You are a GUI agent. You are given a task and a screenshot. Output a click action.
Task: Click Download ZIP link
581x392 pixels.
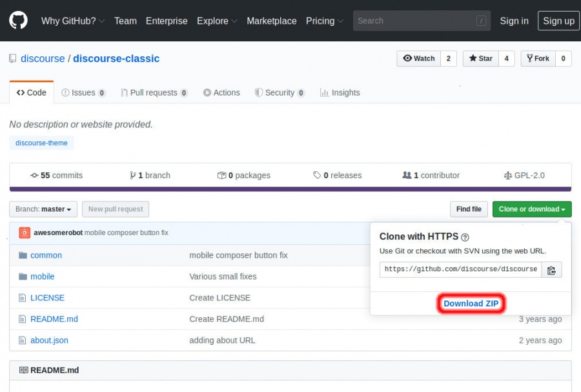471,304
